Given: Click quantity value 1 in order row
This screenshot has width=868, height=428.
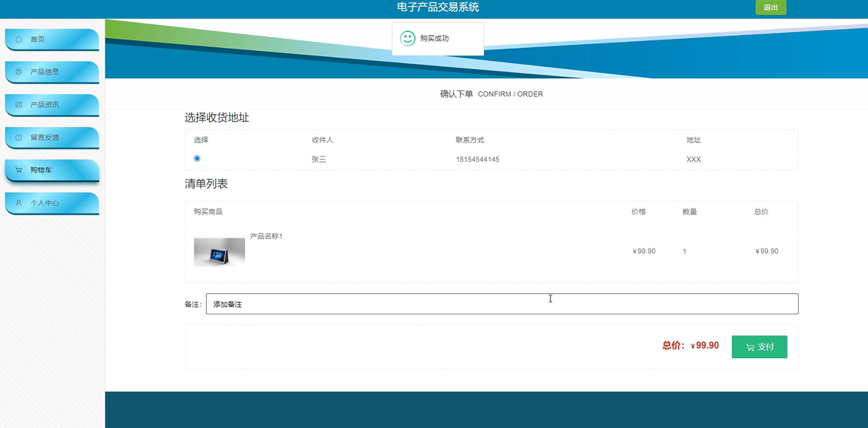Looking at the screenshot, I should (x=684, y=251).
